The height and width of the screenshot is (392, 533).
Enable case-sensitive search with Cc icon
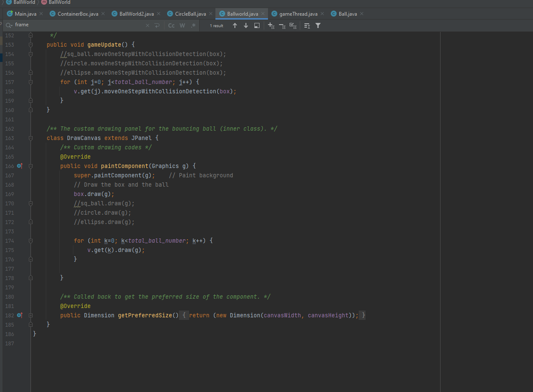coord(171,25)
